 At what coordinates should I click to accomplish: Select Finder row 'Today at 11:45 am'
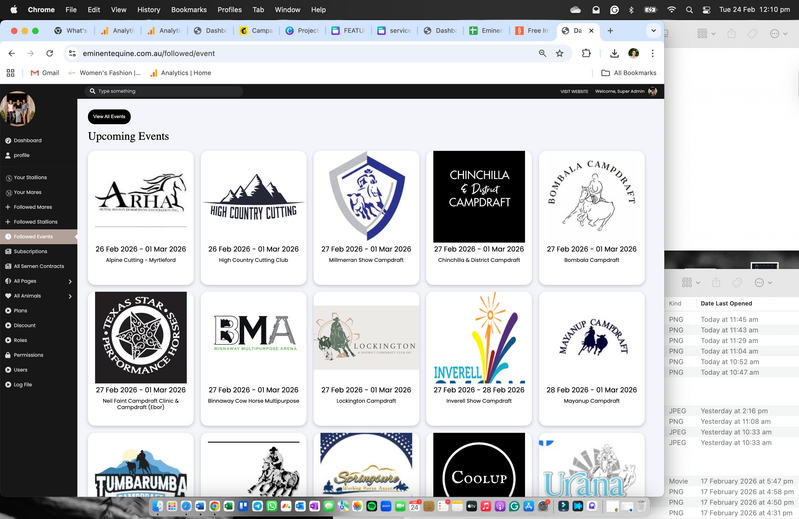click(732, 320)
